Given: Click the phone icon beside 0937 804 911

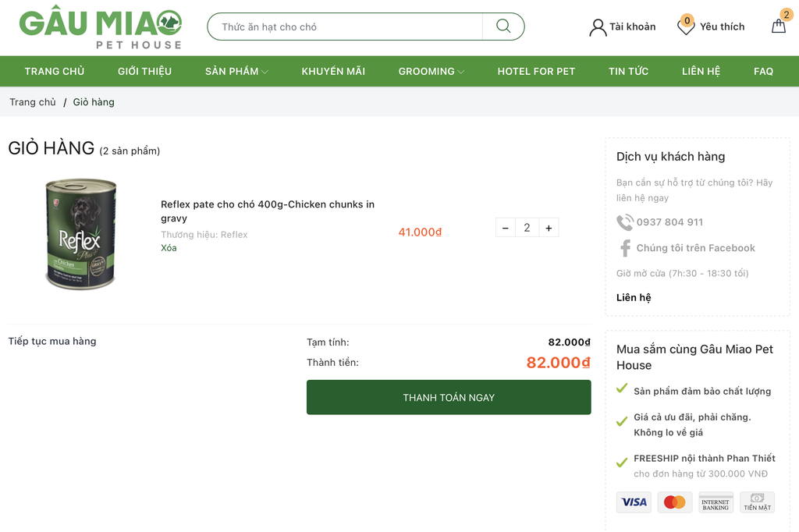Looking at the screenshot, I should pos(625,222).
